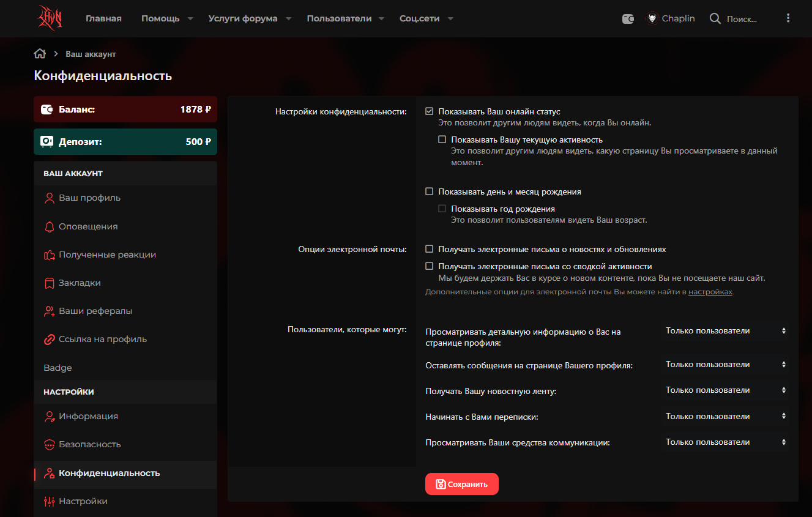Viewport: 812px width, 517px height.
Task: Click Ваш аккаунт breadcrumb link
Action: 91,54
